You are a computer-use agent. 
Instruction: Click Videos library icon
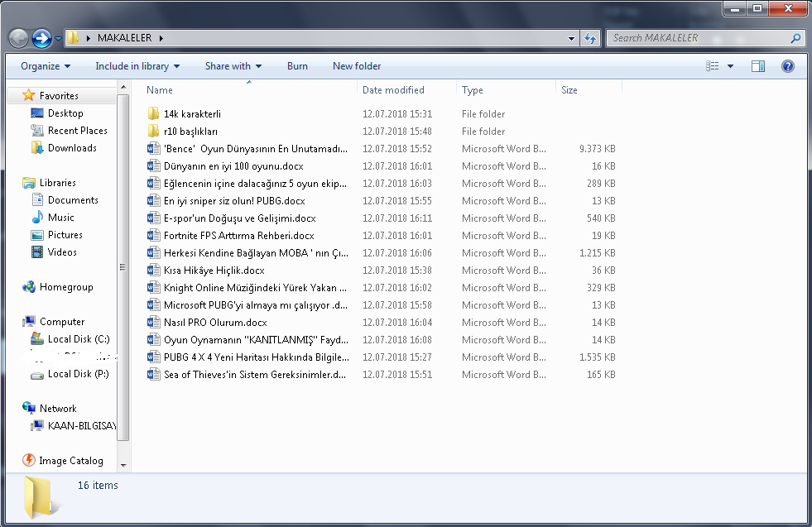pyautogui.click(x=36, y=252)
